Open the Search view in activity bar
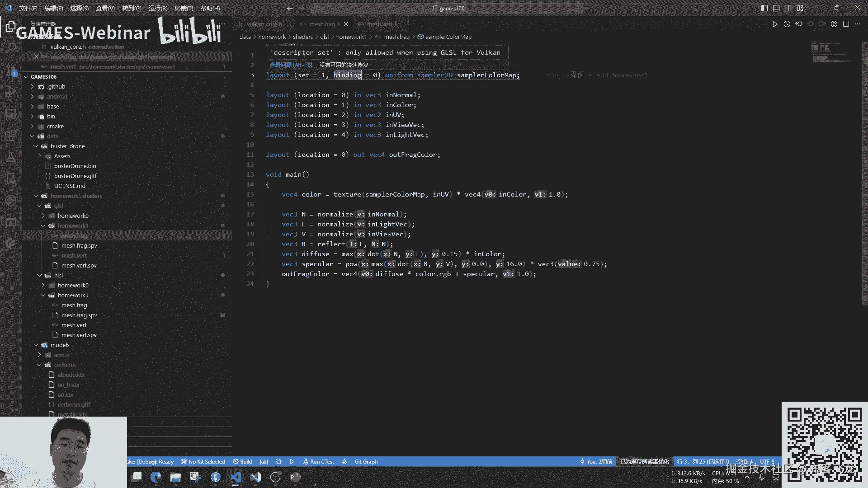868x488 pixels. click(x=11, y=48)
